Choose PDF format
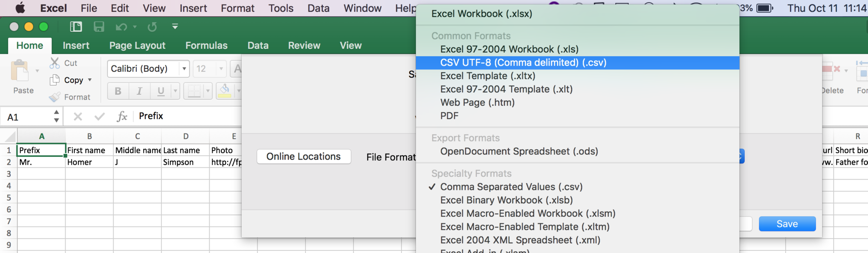The height and width of the screenshot is (253, 868). point(578,116)
